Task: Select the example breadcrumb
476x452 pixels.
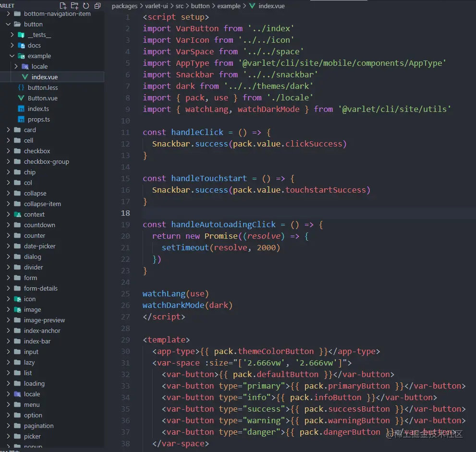Action: (x=229, y=6)
